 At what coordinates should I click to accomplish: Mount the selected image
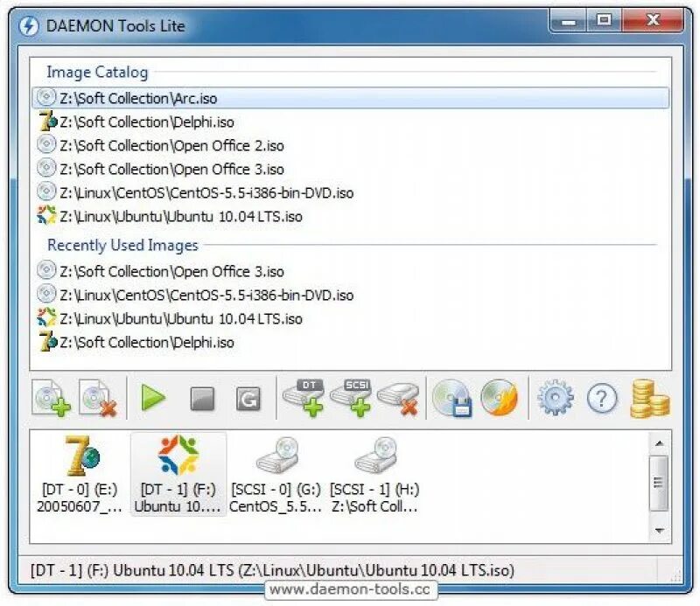(153, 399)
